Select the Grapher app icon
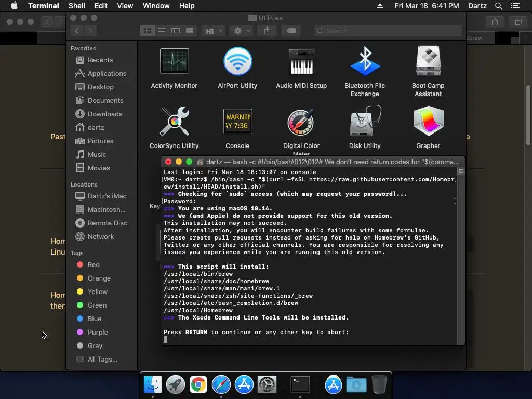The image size is (532, 399). [428, 121]
